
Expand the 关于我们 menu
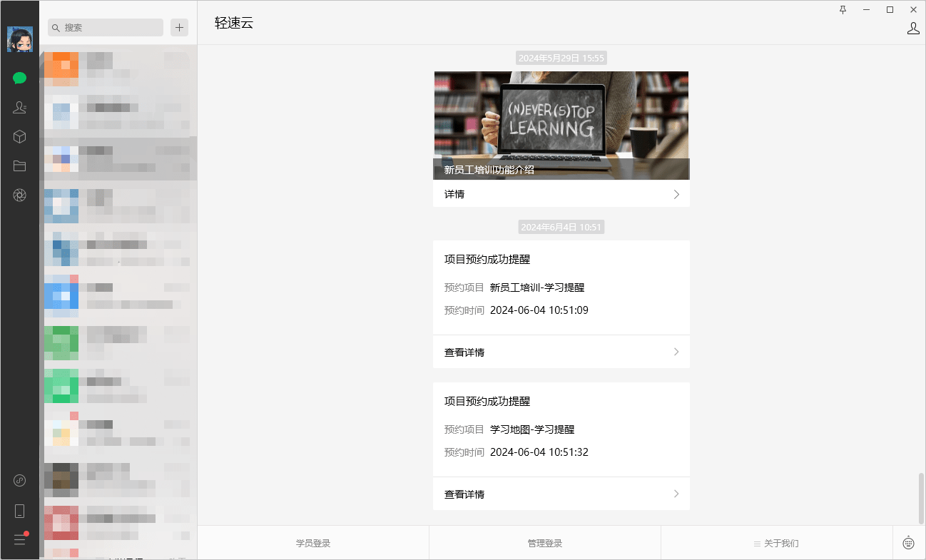pos(777,543)
